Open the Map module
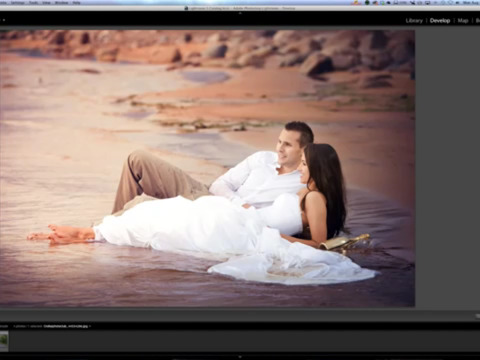Screen dimensions: 480x360 463,21
